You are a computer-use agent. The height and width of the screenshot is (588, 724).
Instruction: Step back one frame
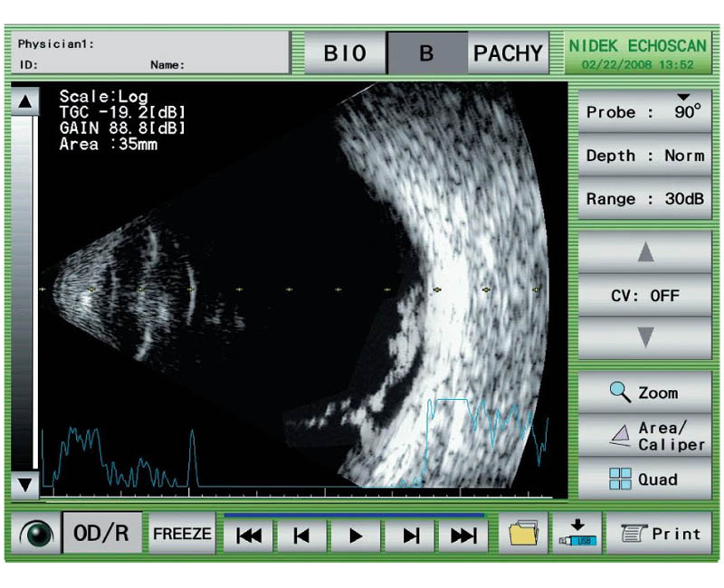click(x=301, y=536)
